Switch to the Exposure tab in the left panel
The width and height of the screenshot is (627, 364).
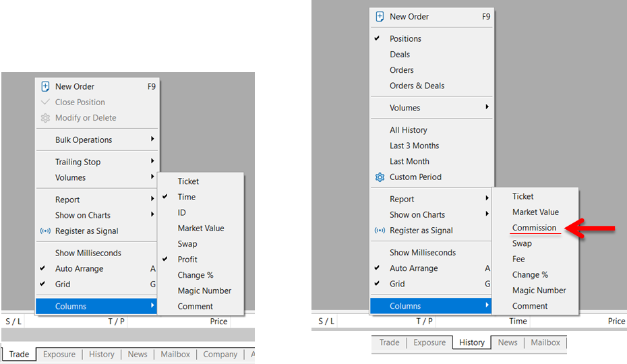click(x=59, y=355)
